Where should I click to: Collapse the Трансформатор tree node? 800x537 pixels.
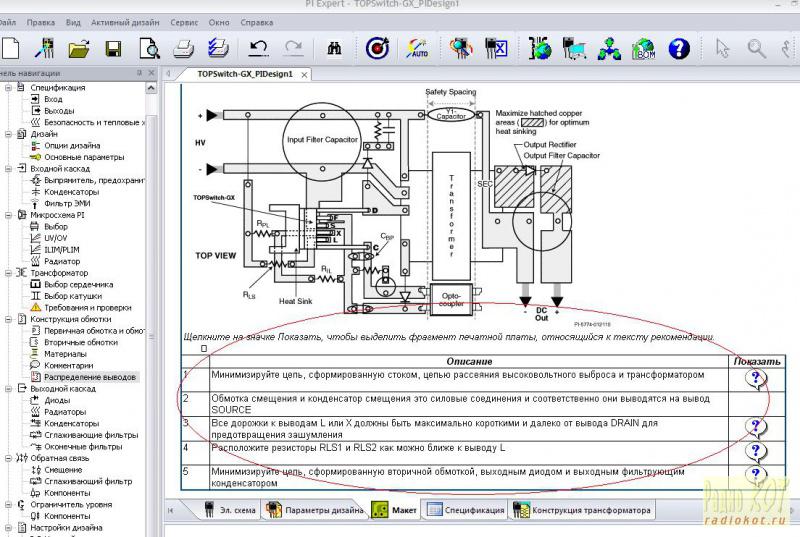click(x=9, y=273)
